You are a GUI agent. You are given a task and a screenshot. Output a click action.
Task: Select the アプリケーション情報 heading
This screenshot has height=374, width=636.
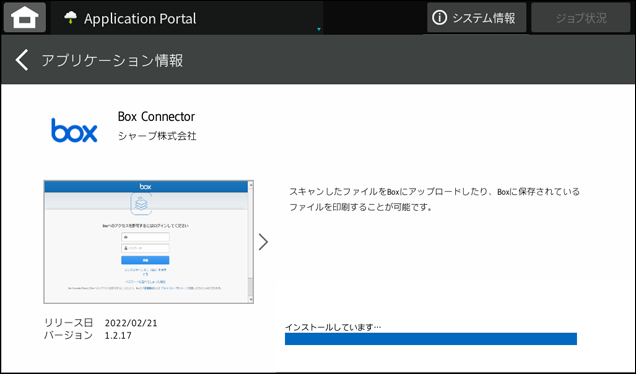tap(112, 60)
